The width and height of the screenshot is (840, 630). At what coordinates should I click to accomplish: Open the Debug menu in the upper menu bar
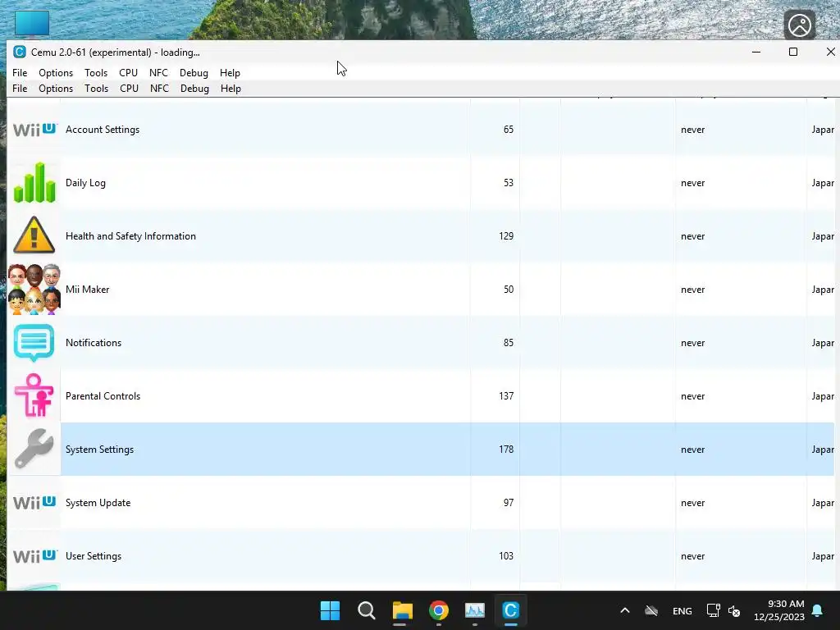[x=194, y=73]
